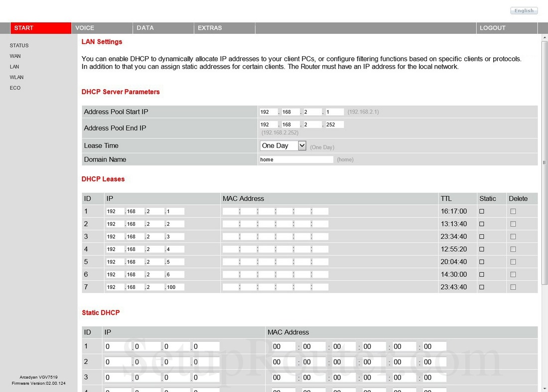Click Static DHCP row 2 first IP field
Viewport: 548px width, 392px height.
coord(118,362)
